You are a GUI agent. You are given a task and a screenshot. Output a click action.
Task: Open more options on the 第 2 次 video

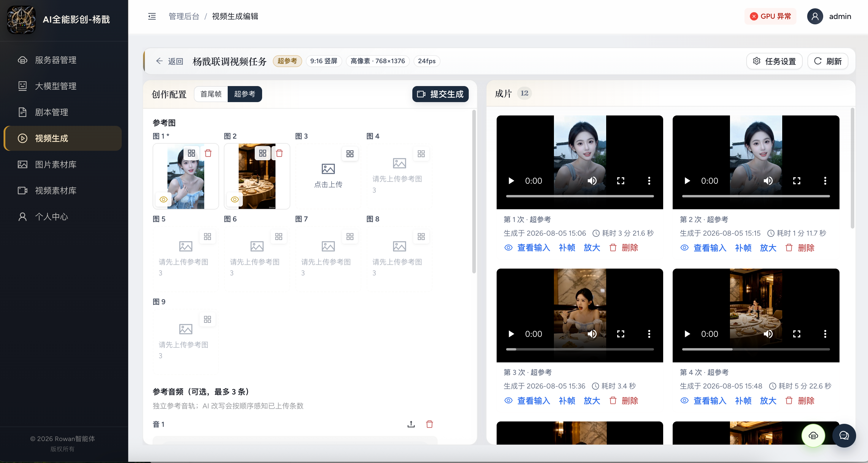point(825,181)
